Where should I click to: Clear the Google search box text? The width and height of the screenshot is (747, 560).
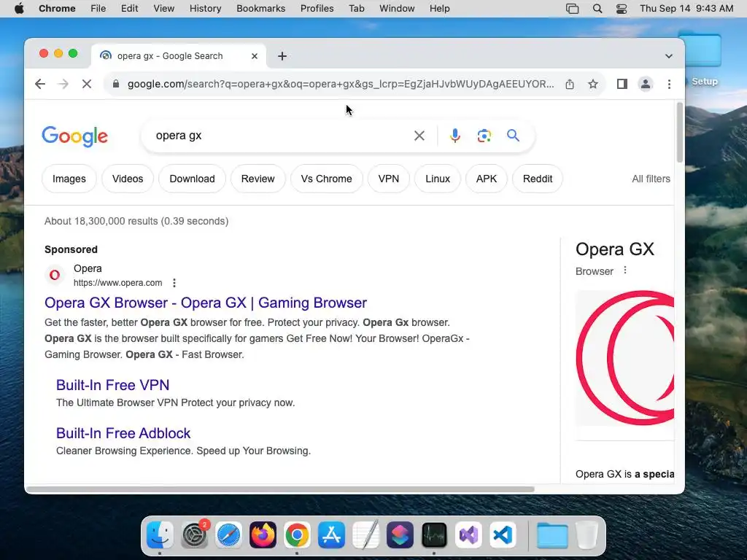pos(419,136)
